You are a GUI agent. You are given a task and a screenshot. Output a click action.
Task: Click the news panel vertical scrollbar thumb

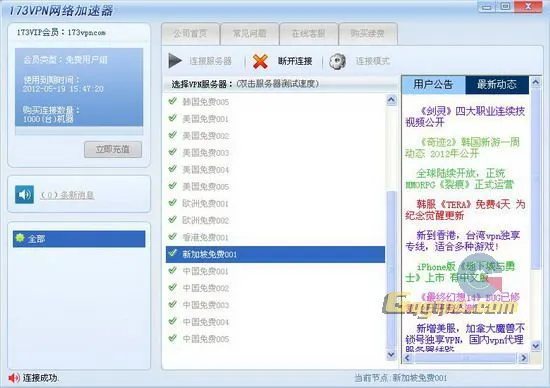click(x=536, y=179)
